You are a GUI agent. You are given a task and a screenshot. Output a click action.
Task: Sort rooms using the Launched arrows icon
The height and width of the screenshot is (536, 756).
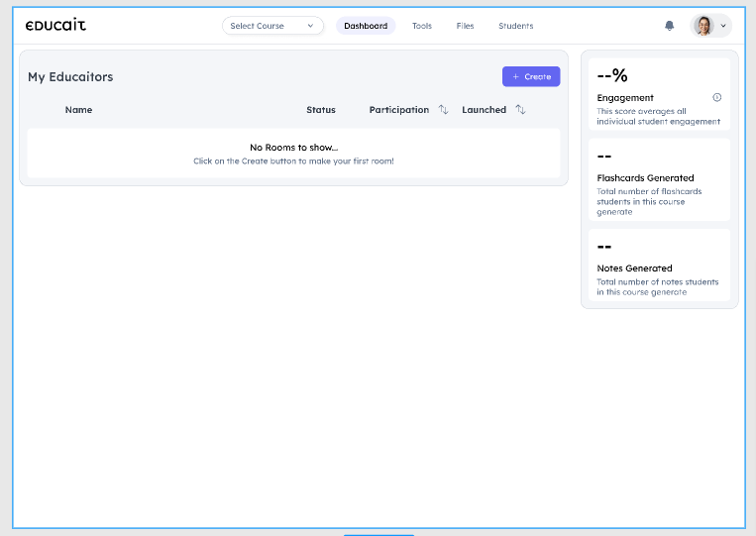click(520, 110)
